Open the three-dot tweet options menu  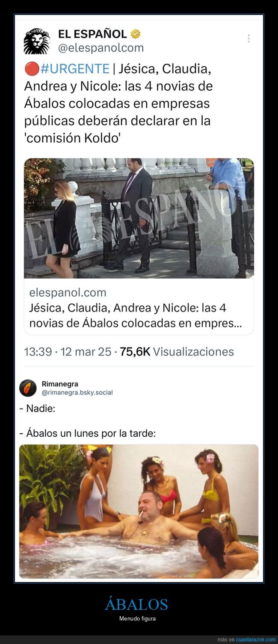coord(248,38)
